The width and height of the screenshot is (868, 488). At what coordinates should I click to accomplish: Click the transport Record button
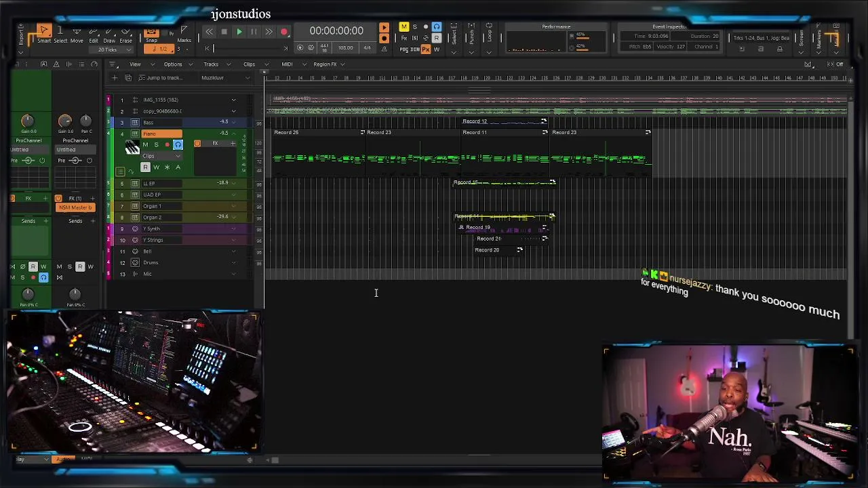[284, 31]
